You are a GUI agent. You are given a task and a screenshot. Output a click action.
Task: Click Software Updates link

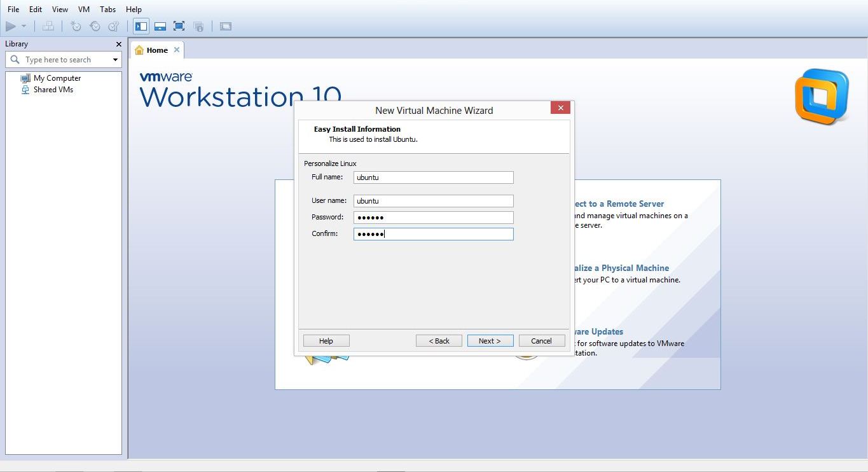point(598,331)
